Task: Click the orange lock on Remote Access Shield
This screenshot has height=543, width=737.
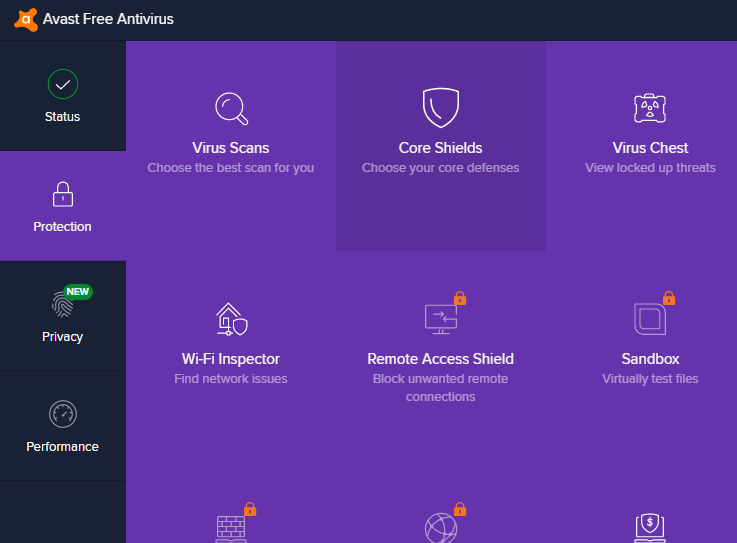Action: coord(460,298)
